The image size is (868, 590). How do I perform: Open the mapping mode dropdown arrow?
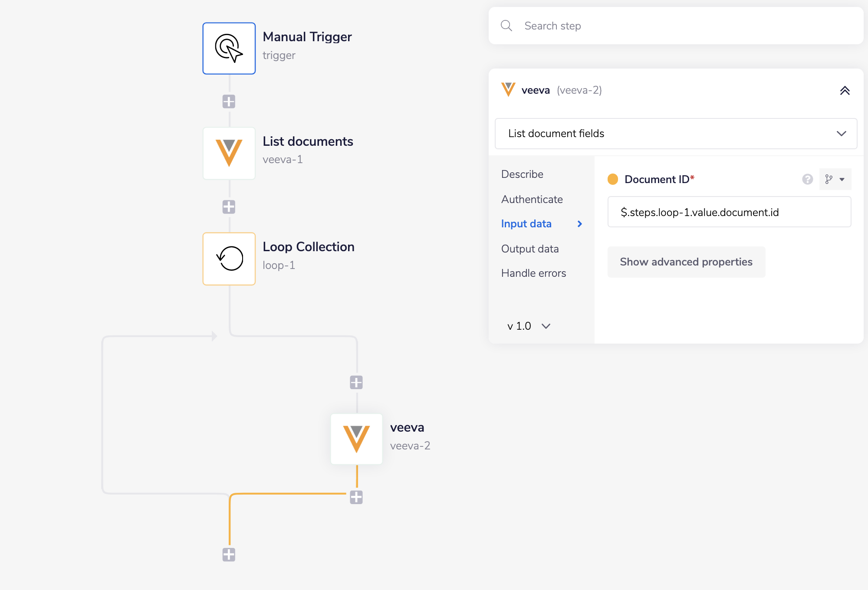coord(842,179)
